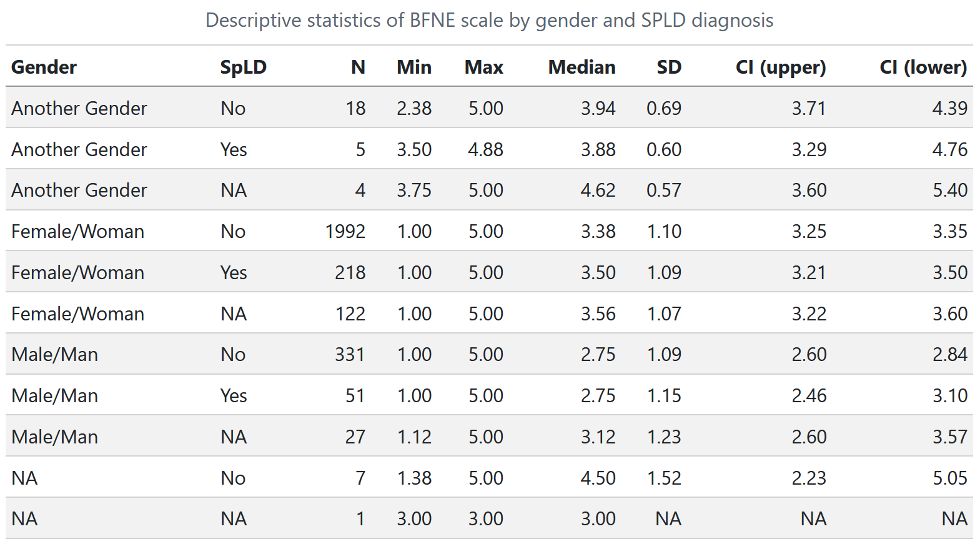This screenshot has height=544, width=980.
Task: Click the CI (upper) cell showing 2.23
Action: tap(809, 478)
